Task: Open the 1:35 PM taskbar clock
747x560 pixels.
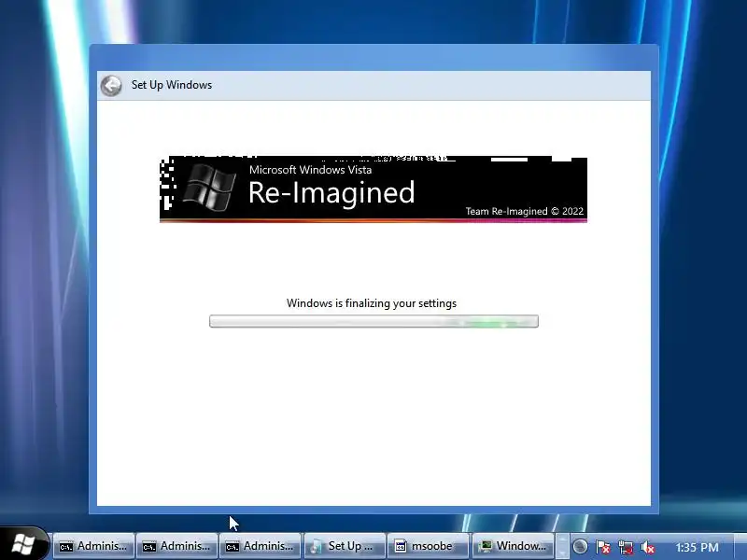Action: click(x=697, y=547)
